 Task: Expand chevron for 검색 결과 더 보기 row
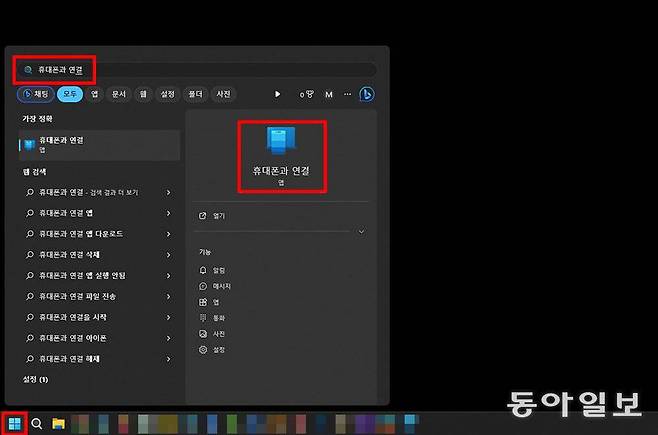[168, 193]
